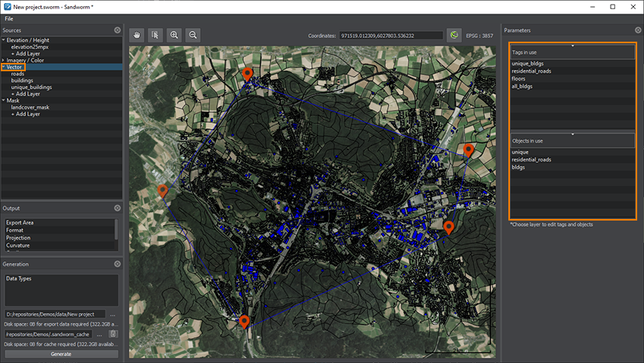This screenshot has height=363, width=644.
Task: Clear the cache with trash icon
Action: (x=113, y=334)
